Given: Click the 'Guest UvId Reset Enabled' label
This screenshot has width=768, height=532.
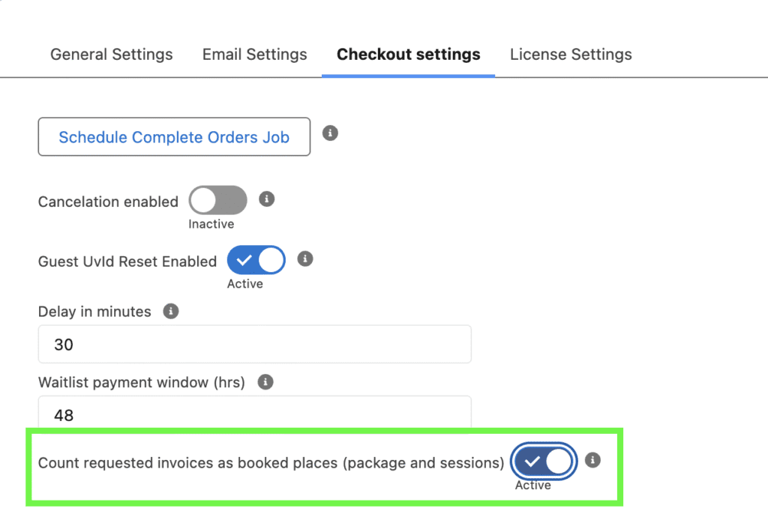Looking at the screenshot, I should (127, 262).
